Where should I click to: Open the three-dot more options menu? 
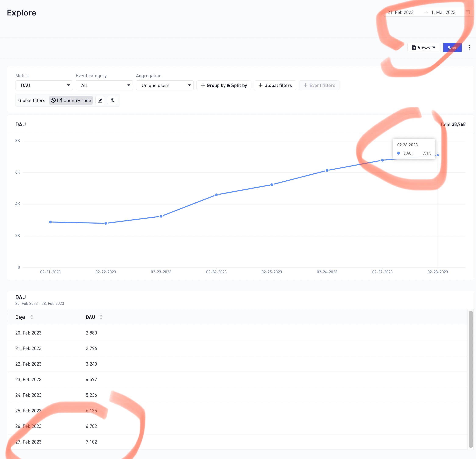(469, 48)
